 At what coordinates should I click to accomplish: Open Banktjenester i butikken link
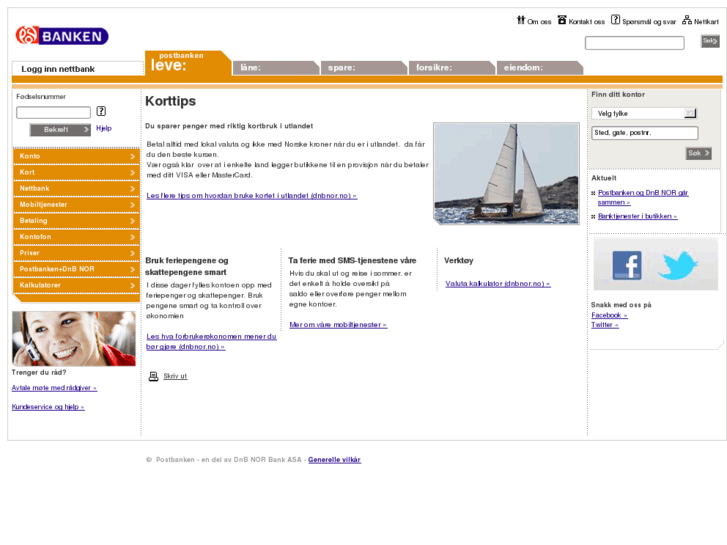point(638,216)
